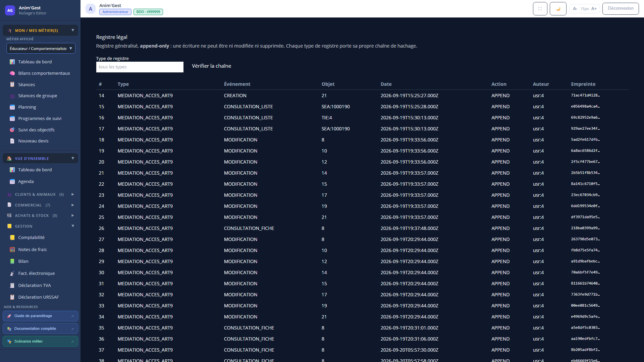Screen dimensions: 644x362
Task: Click the Empreinte column header
Action: pyautogui.click(x=583, y=84)
